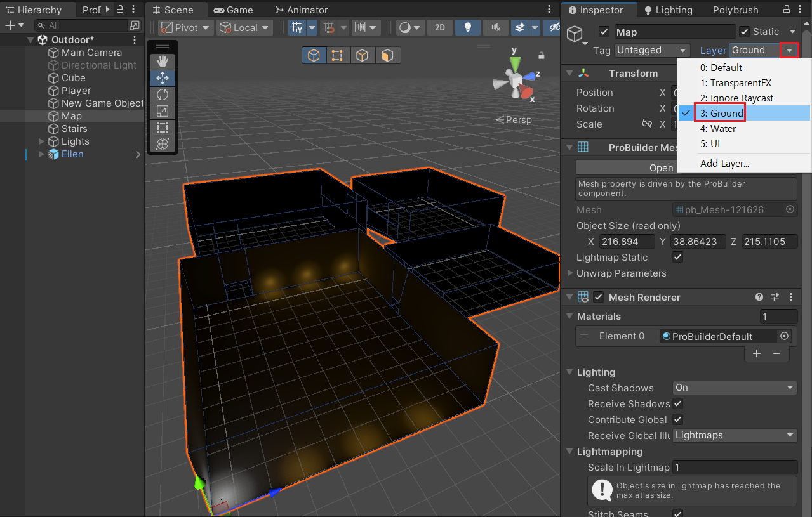
Task: Open Scene view tab options menu
Action: (550, 10)
